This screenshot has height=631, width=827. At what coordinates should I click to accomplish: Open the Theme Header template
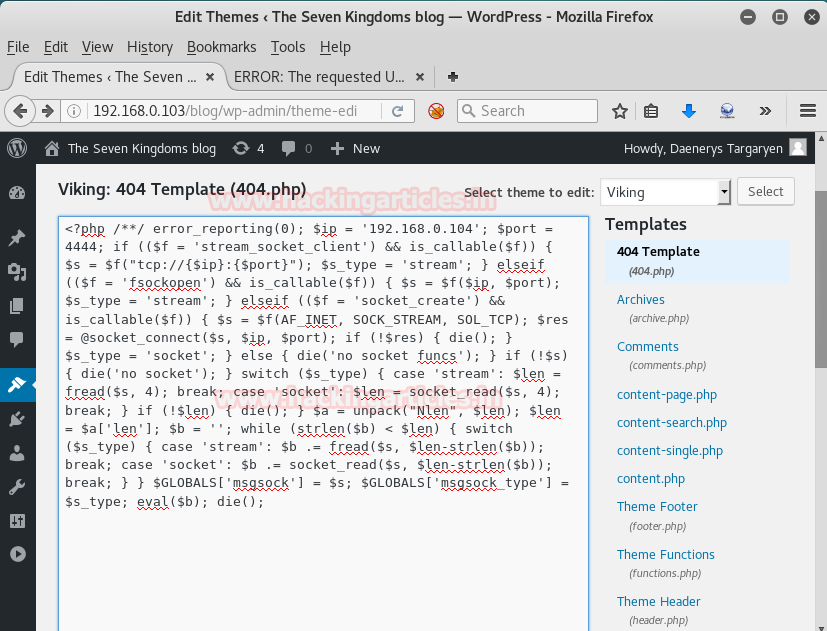(x=658, y=601)
